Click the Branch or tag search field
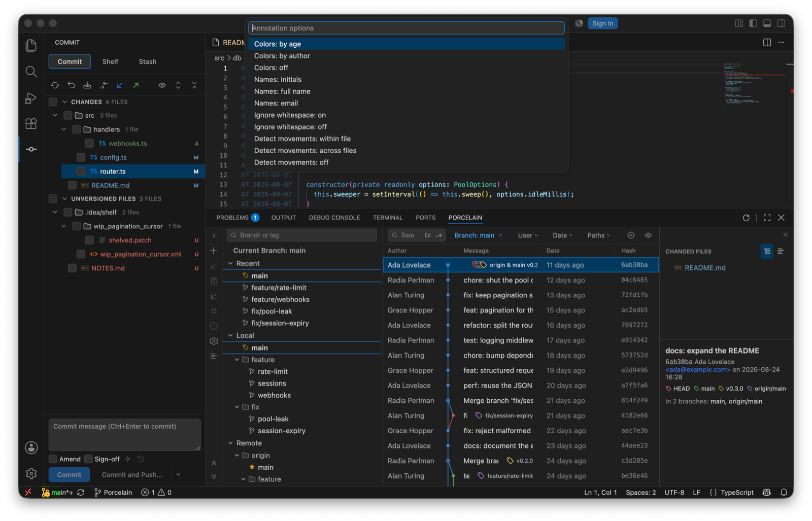The image size is (812, 521). click(x=302, y=235)
